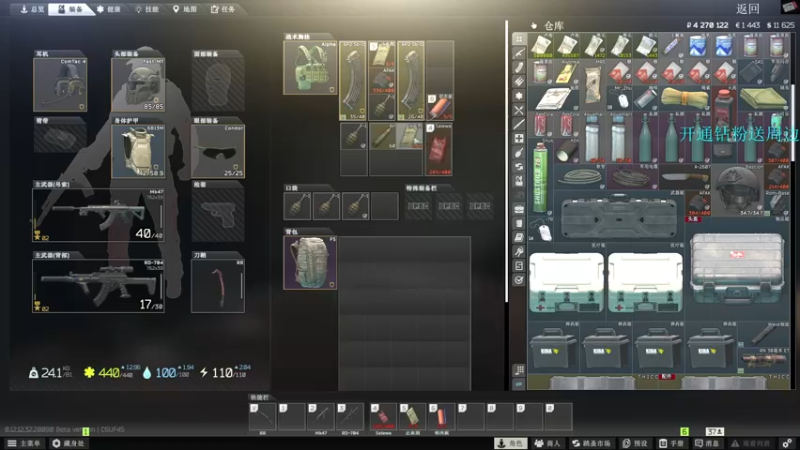Screen dimensions: 800x450
Task: Filter stash by barter exchange arrows icon
Action: click(x=519, y=167)
